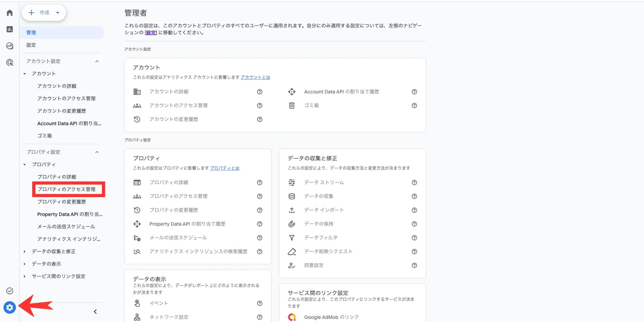644x322 pixels.
Task: Click the paperclip icon for データの保持
Action: point(292,224)
